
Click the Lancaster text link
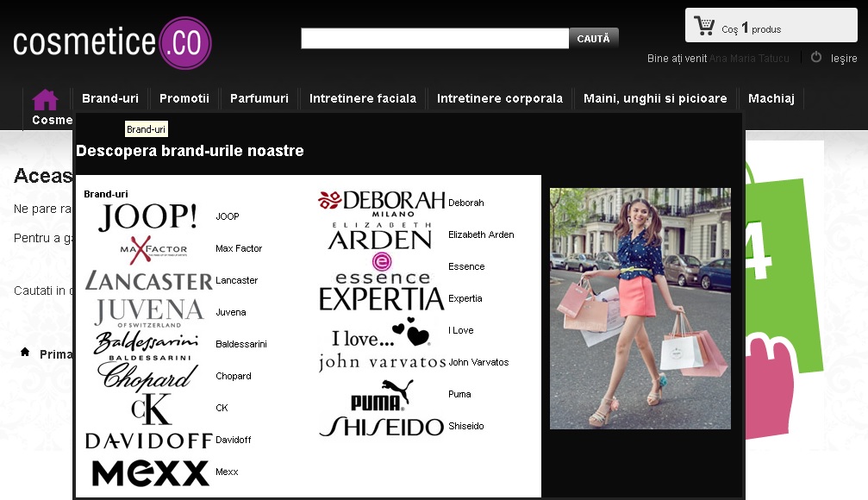236,280
